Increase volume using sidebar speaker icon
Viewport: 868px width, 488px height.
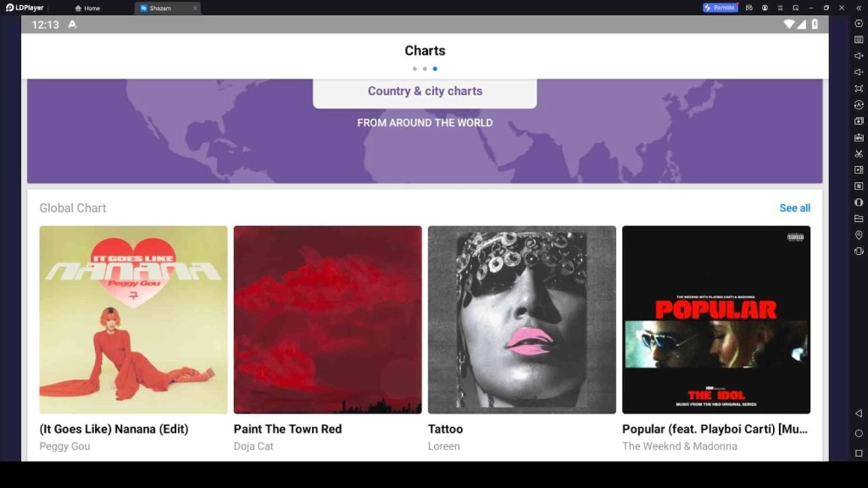tap(859, 56)
